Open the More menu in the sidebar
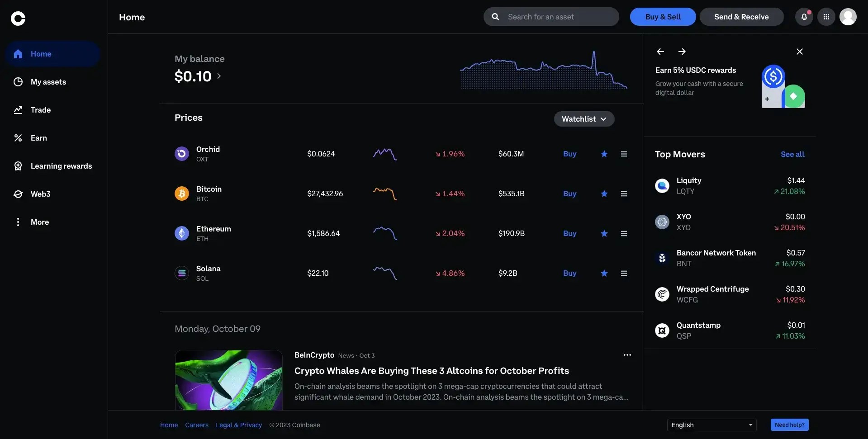Viewport: 868px width, 439px height. (x=18, y=222)
